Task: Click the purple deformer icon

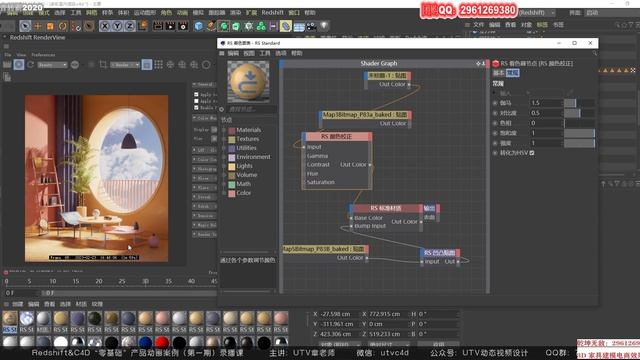Action: click(286, 26)
